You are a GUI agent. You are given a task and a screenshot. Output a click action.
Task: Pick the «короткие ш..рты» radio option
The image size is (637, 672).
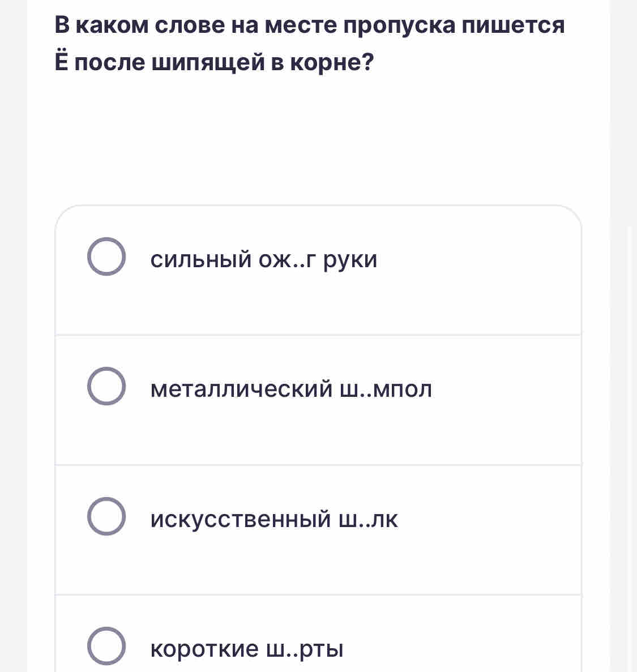[x=106, y=646]
